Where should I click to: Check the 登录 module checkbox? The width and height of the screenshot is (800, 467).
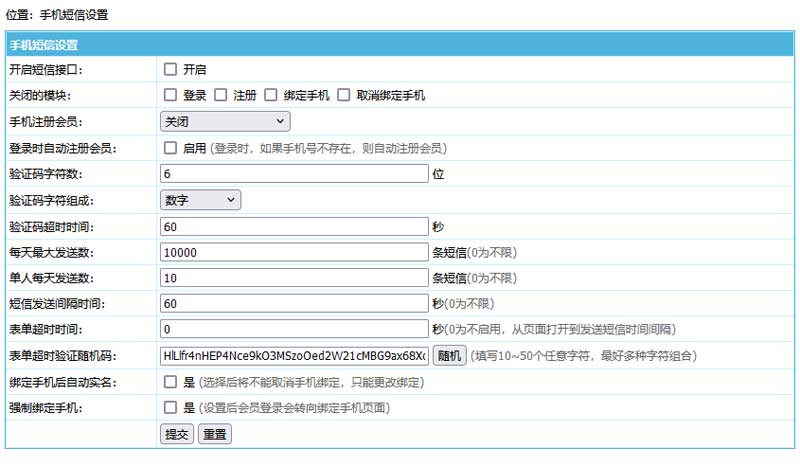tap(171, 96)
